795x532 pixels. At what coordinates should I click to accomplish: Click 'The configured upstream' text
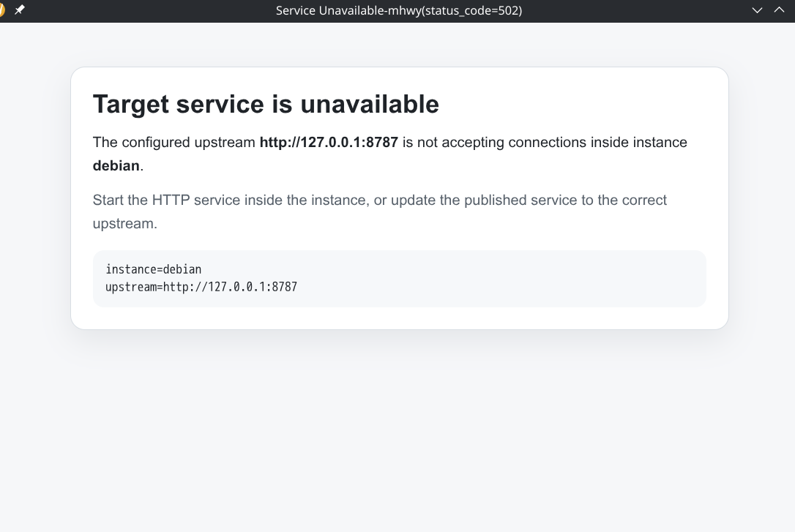pos(174,143)
